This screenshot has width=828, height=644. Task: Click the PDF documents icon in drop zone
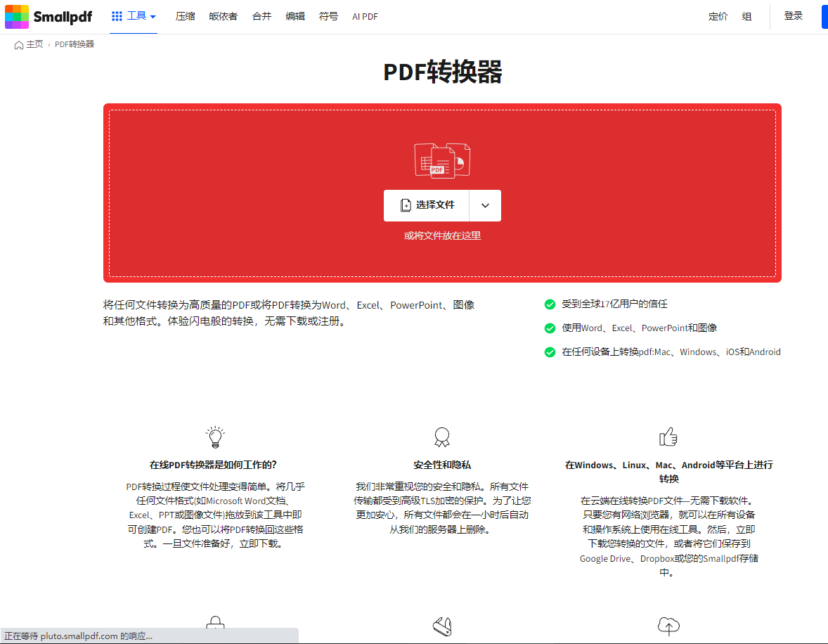point(443,160)
